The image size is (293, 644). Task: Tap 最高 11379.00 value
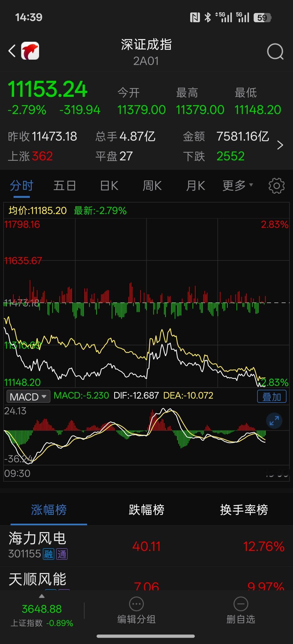pyautogui.click(x=200, y=110)
